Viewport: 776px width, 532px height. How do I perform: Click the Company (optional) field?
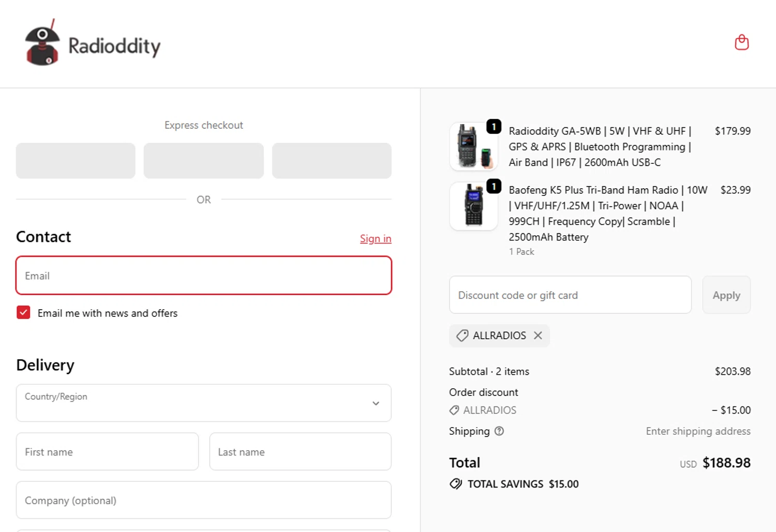(x=203, y=500)
